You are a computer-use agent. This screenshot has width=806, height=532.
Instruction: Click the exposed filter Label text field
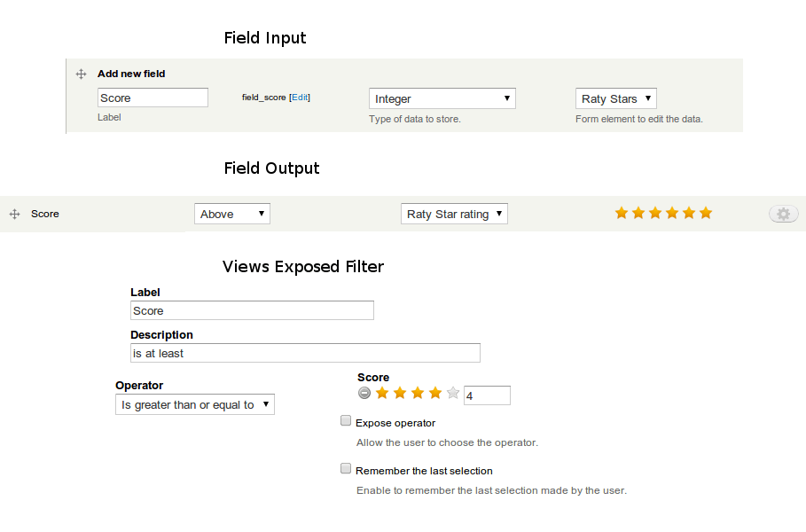(x=252, y=310)
